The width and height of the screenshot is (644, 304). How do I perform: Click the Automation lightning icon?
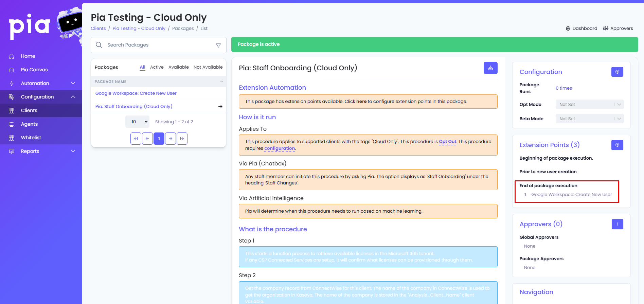pyautogui.click(x=12, y=84)
